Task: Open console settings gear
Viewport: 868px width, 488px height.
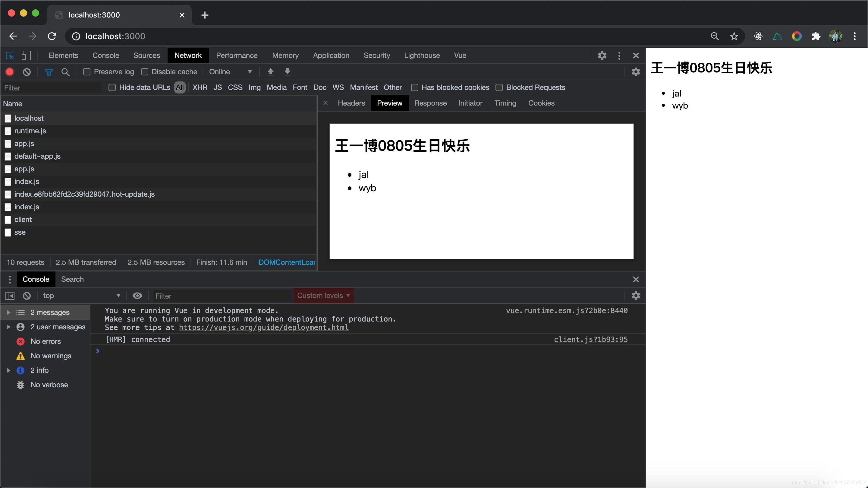Action: coord(636,296)
